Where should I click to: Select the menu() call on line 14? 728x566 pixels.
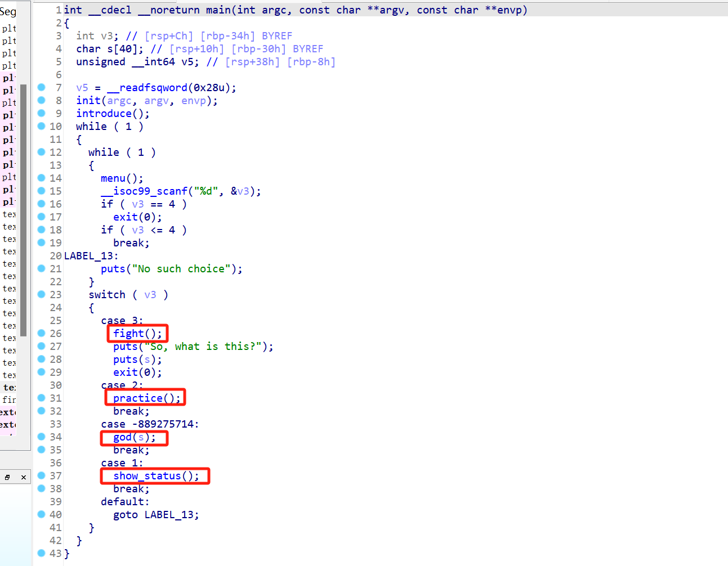click(x=113, y=178)
